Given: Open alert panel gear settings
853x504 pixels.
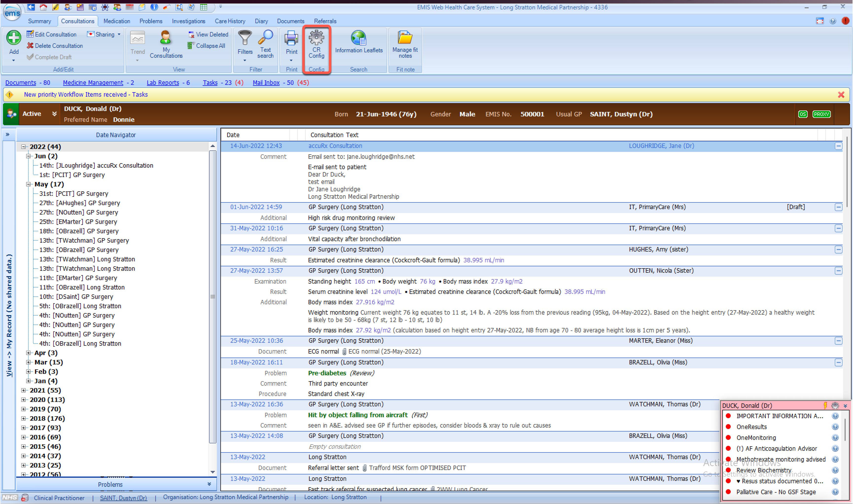Looking at the screenshot, I should point(835,406).
